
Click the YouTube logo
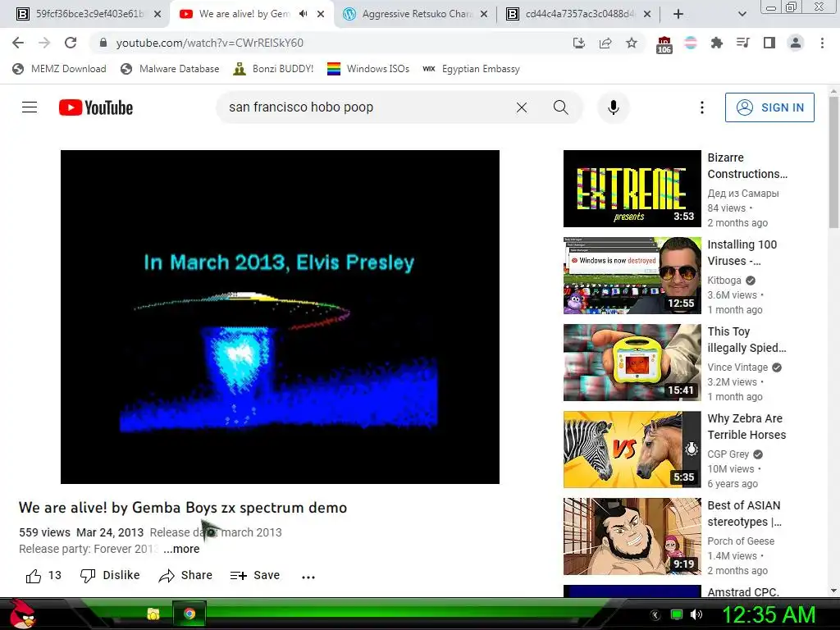coord(96,107)
